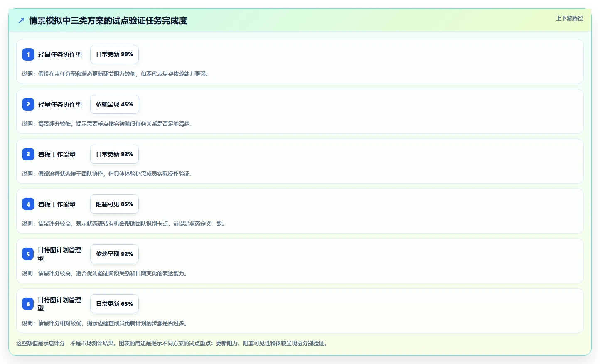The height and width of the screenshot is (364, 600).
Task: Click the note about 仍需成员实际操作验证
Action: pos(108,174)
